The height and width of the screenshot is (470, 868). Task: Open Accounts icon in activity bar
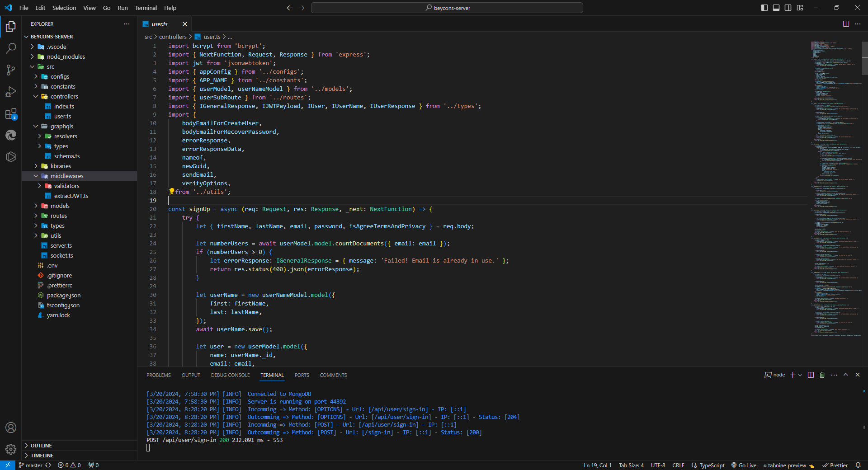(x=11, y=428)
